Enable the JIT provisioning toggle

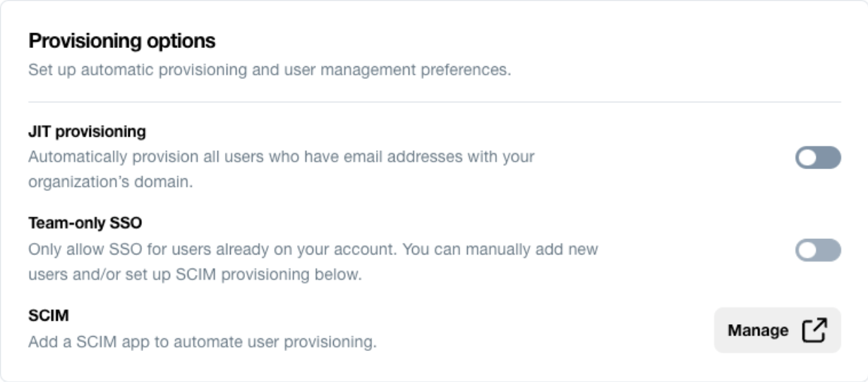819,158
